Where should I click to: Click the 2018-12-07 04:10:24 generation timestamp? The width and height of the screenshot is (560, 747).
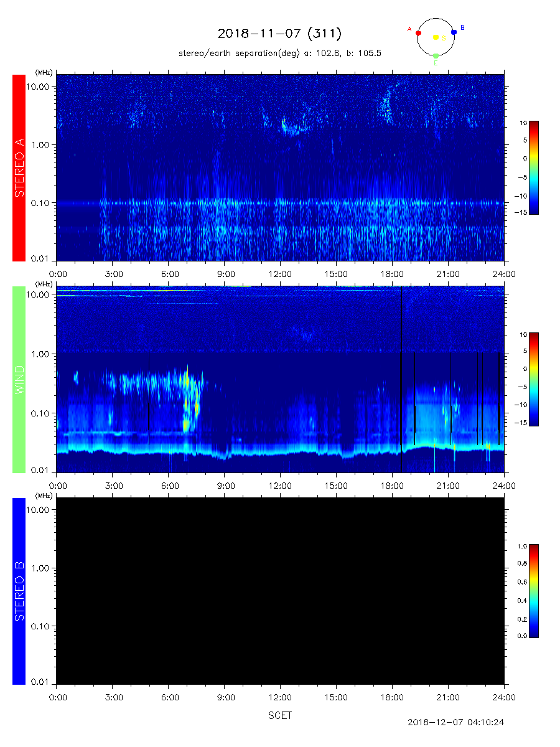[x=455, y=723]
